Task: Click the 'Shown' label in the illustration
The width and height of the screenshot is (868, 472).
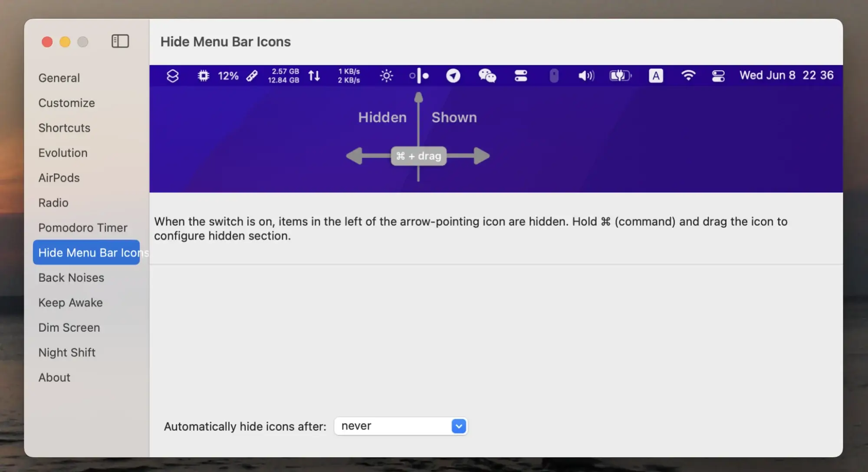Action: [x=454, y=117]
